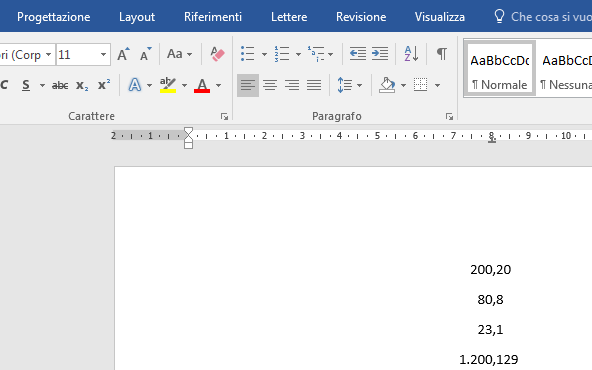Align text to the left
The image size is (592, 370).
pos(248,85)
